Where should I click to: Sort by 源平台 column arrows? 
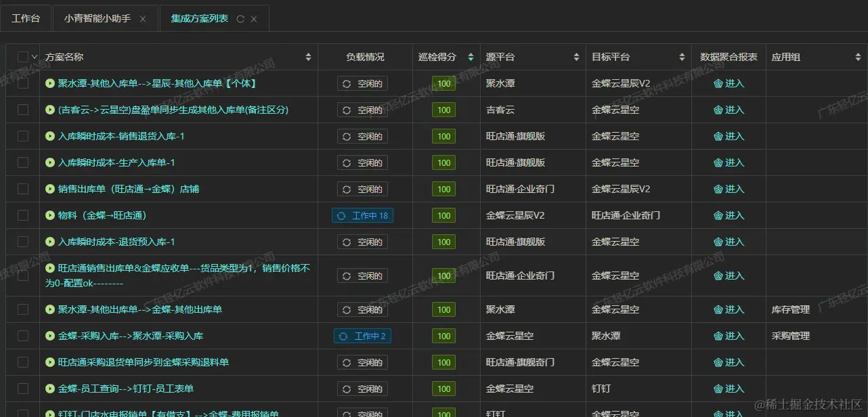pyautogui.click(x=577, y=58)
